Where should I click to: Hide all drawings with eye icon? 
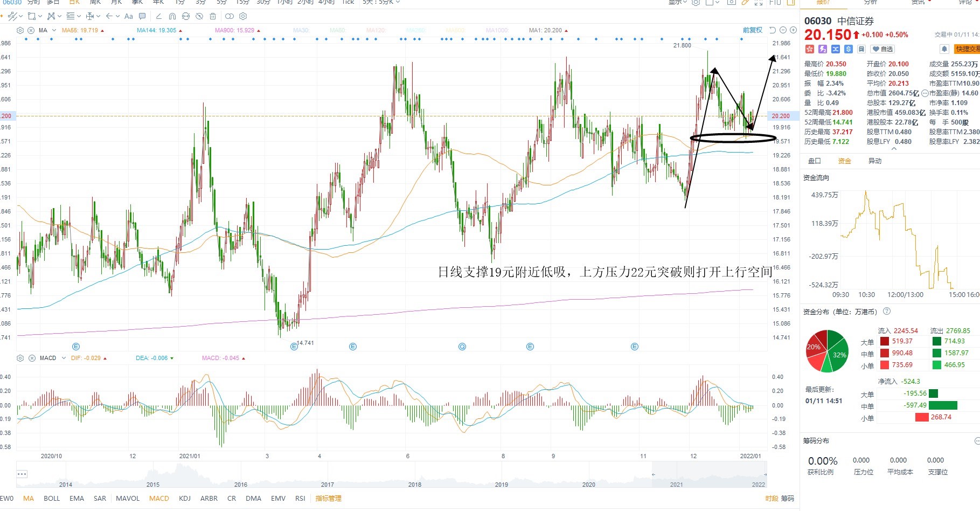tap(199, 16)
